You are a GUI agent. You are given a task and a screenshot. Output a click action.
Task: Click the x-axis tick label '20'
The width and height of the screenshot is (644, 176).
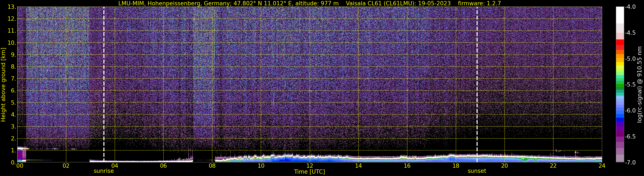505,166
